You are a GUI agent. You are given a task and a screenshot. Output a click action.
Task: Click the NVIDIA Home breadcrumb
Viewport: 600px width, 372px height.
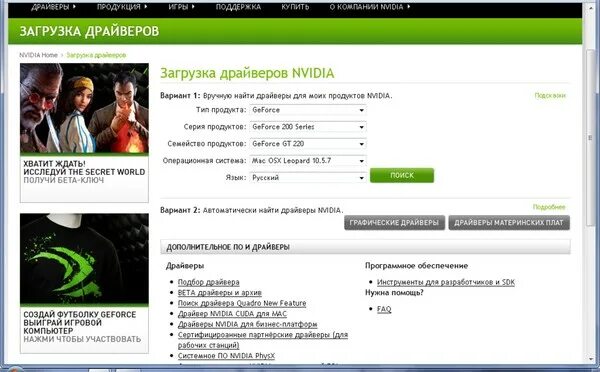(x=38, y=55)
